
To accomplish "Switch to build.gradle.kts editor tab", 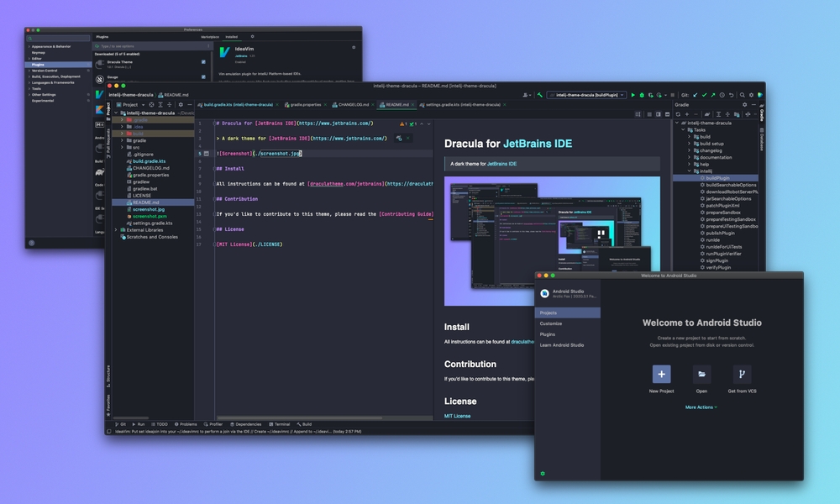I will coord(238,104).
